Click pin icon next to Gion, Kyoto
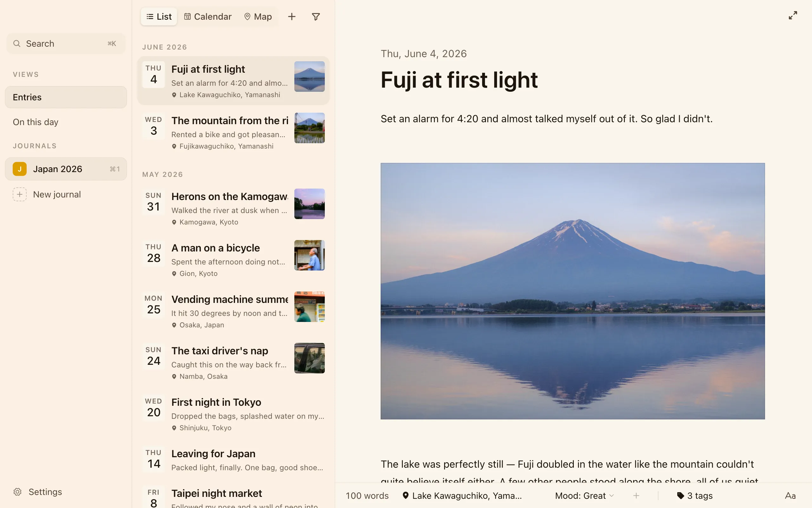Image resolution: width=812 pixels, height=508 pixels. point(174,273)
